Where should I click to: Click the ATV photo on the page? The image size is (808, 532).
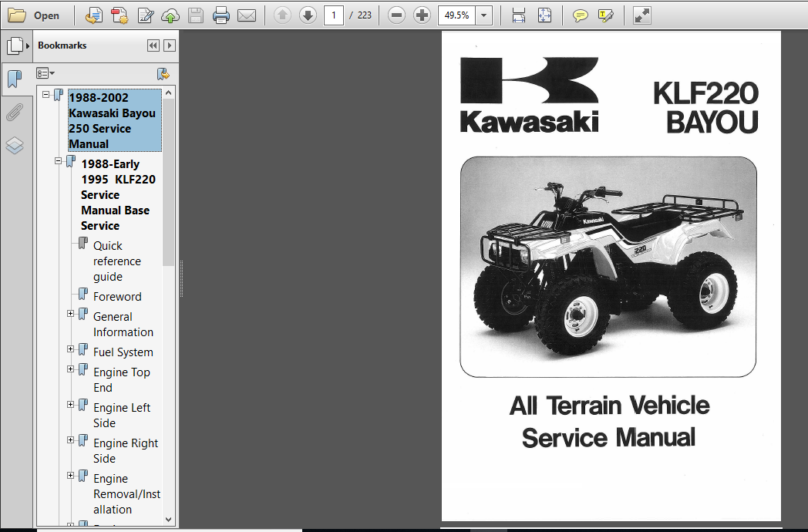pyautogui.click(x=608, y=267)
